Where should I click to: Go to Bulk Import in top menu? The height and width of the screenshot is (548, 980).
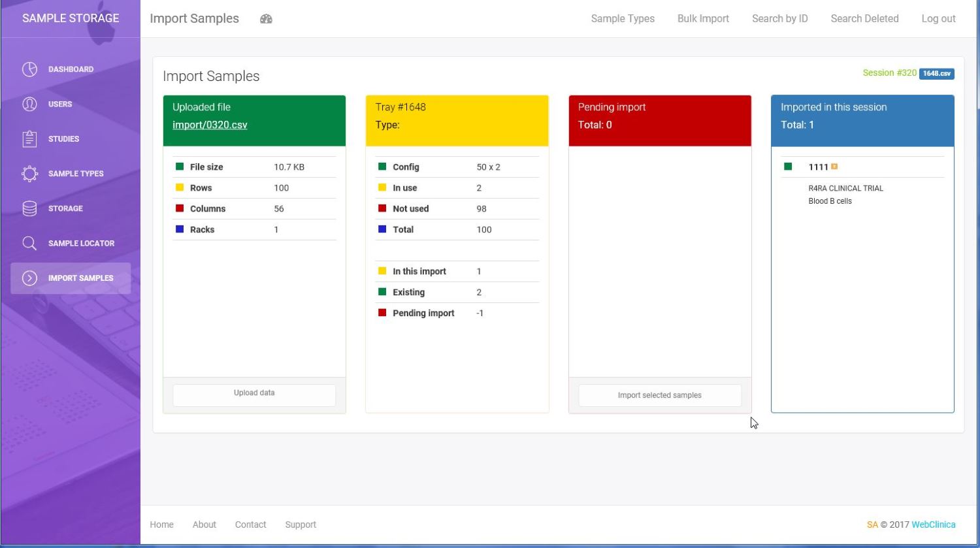703,19
